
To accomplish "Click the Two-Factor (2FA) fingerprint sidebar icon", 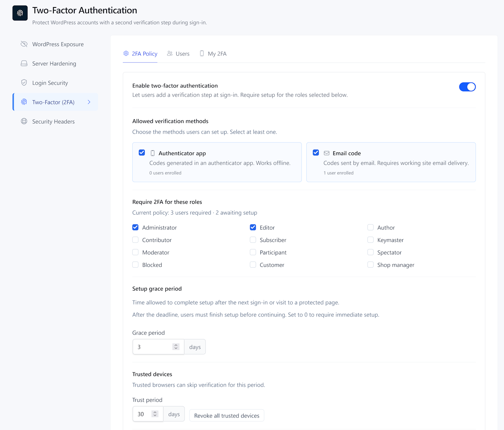I will point(24,102).
